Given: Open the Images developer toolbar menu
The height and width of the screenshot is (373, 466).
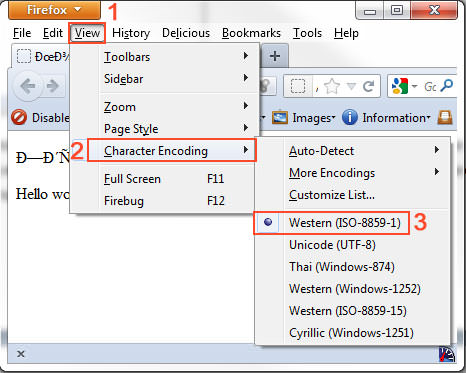Looking at the screenshot, I should 303,118.
